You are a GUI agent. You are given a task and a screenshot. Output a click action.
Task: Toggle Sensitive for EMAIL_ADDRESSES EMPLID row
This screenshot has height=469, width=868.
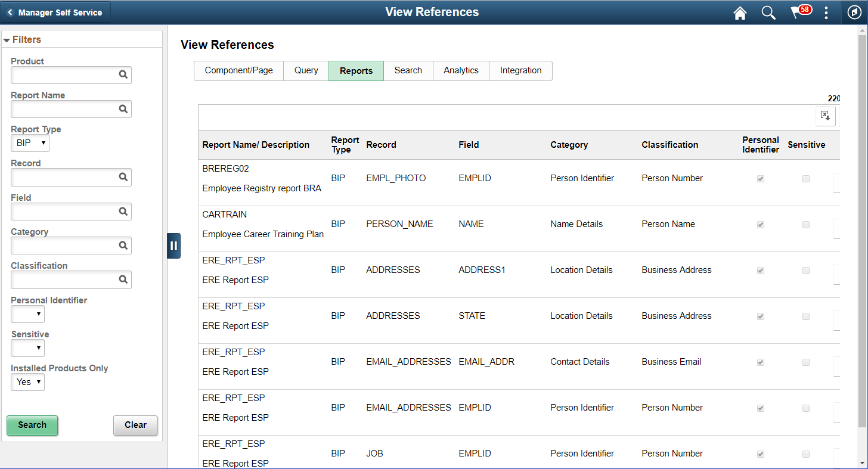pyautogui.click(x=806, y=408)
